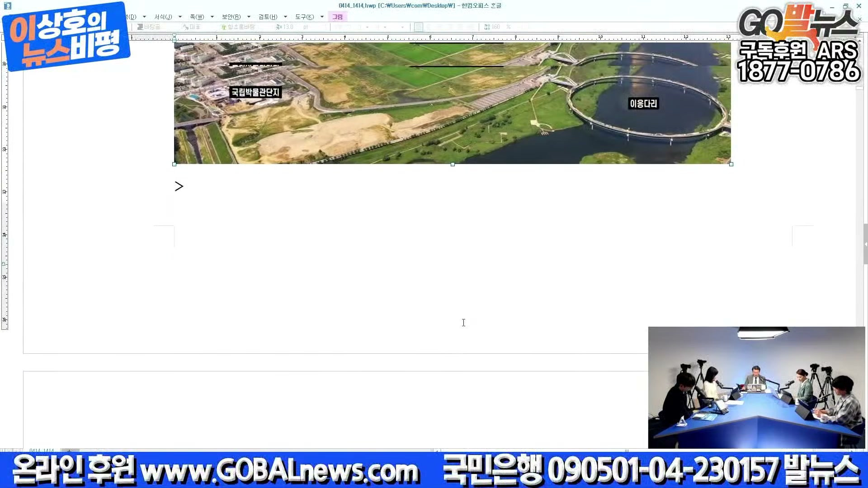The height and width of the screenshot is (488, 868).
Task: Click the Hangul app icon in title bar
Action: click(x=8, y=6)
